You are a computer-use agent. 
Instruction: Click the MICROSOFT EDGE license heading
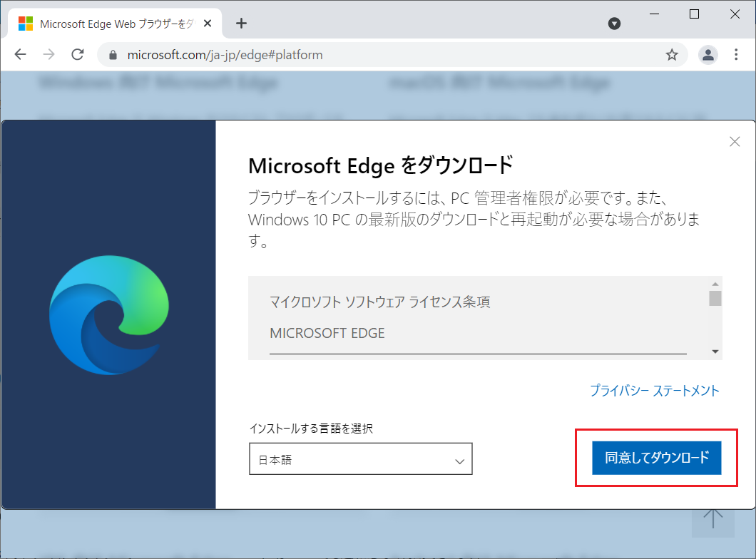[x=327, y=333]
